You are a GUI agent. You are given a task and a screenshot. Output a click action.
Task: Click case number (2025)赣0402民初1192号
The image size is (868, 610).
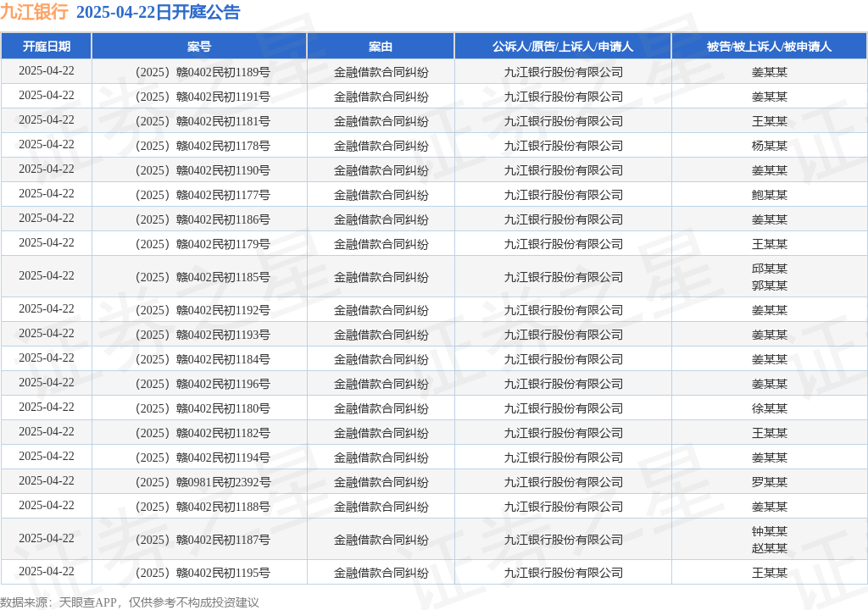[x=203, y=311]
